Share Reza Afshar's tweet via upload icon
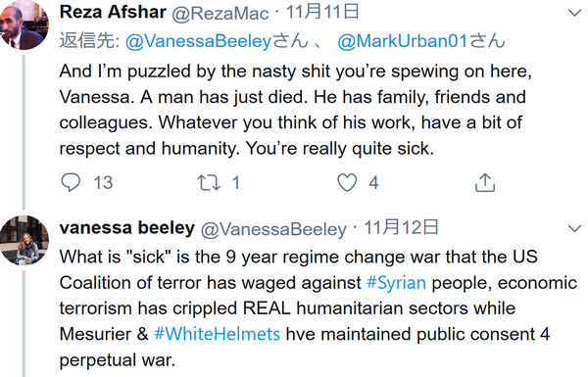This screenshot has width=588, height=377. [485, 182]
